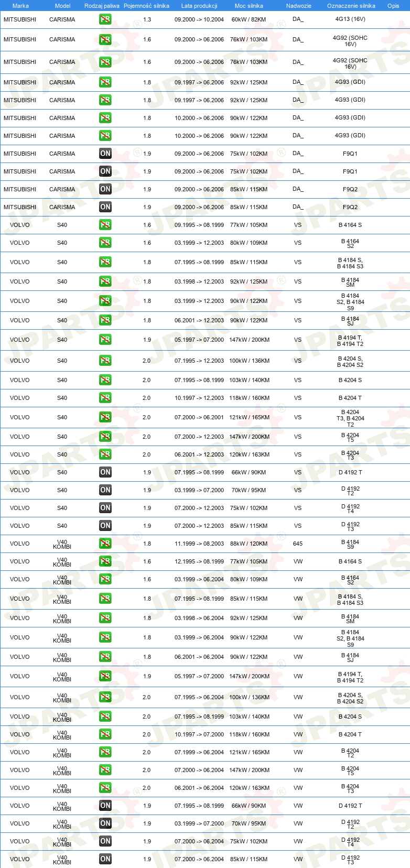The height and width of the screenshot is (868, 410).
Task: Select production years 03.1999 -> 07.2000 in S40 row
Action: pos(199,490)
